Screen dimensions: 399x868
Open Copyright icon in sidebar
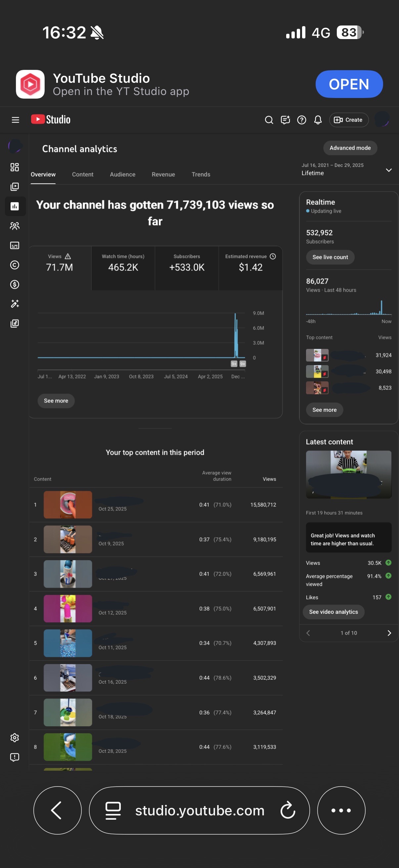pyautogui.click(x=15, y=265)
